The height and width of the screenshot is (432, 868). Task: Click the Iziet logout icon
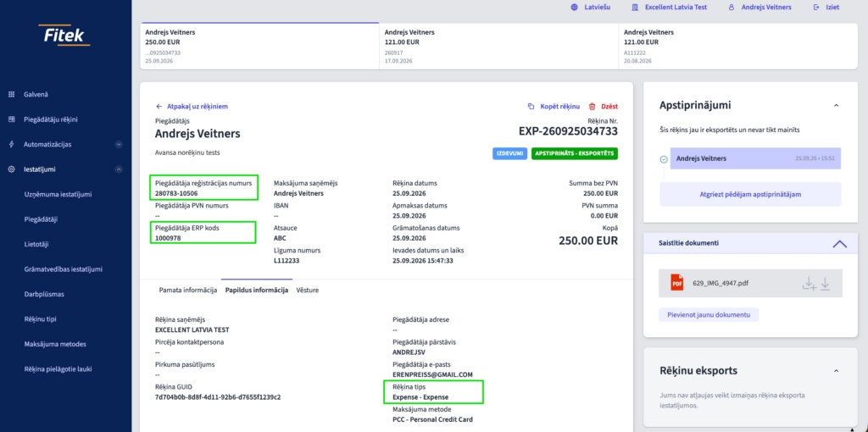pos(816,8)
